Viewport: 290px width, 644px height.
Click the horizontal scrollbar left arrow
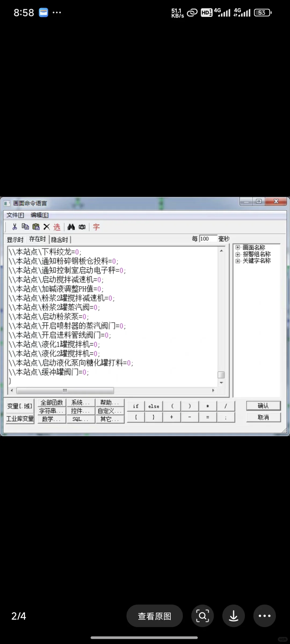tap(12, 390)
